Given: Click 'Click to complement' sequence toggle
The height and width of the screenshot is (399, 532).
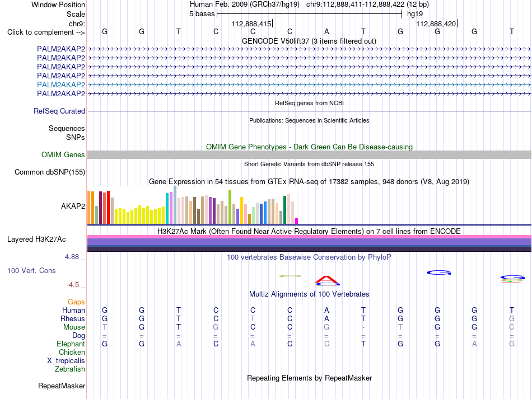Looking at the screenshot, I should (46, 32).
